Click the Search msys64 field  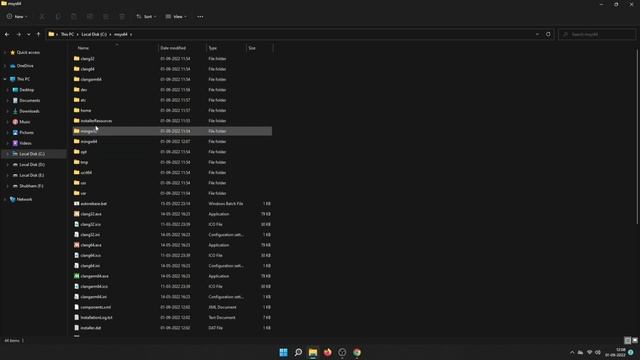597,34
